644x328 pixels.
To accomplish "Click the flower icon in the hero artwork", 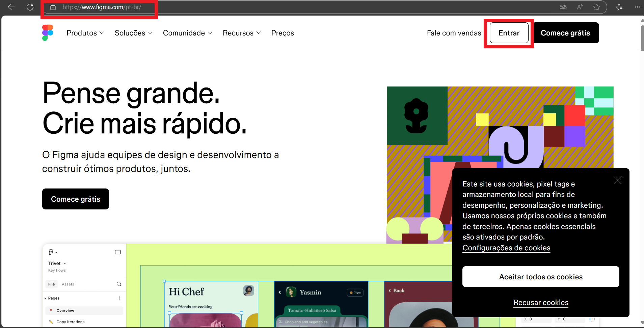I will [416, 116].
